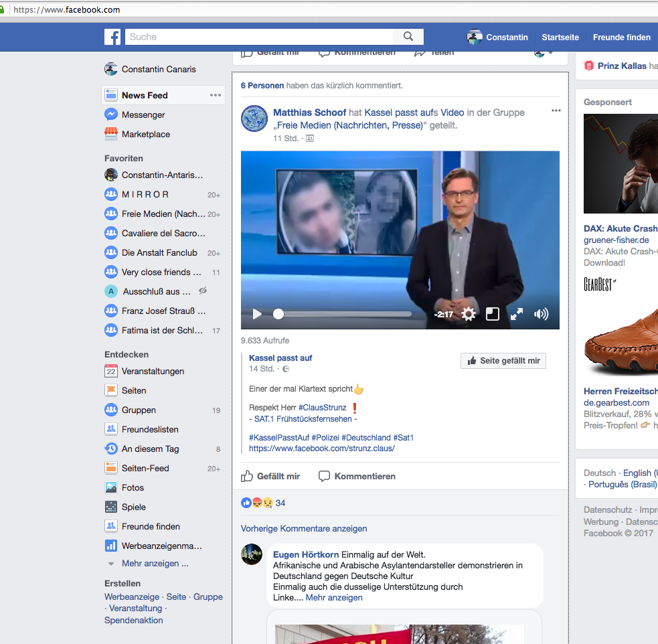The width and height of the screenshot is (658, 644).
Task: Open Veranstaltungen calendar icon
Action: click(x=111, y=371)
